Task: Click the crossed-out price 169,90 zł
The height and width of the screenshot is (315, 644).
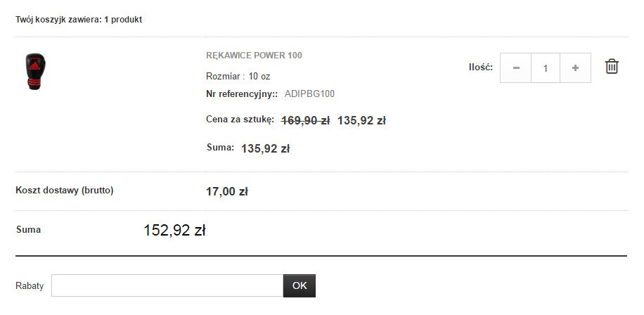Action: pyautogui.click(x=305, y=120)
